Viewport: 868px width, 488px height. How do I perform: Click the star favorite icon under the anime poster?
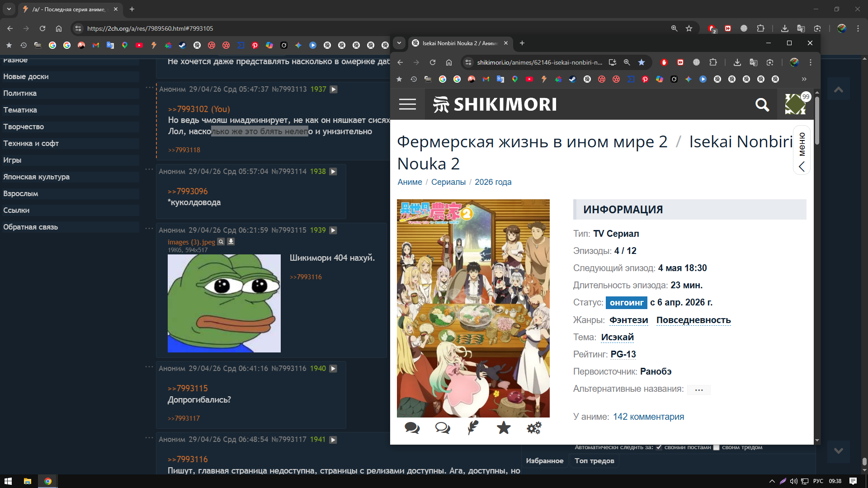click(x=504, y=427)
